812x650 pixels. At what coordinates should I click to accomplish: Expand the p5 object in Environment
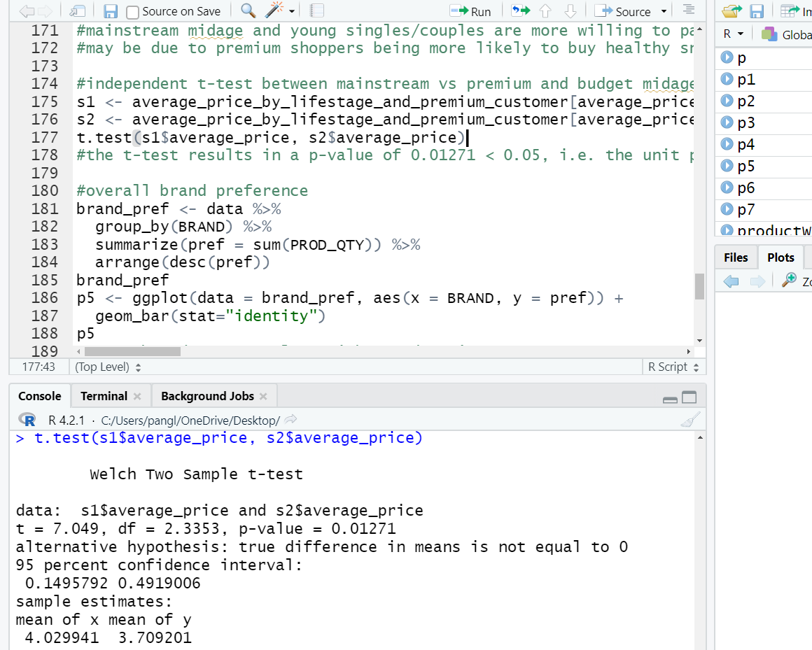point(727,166)
